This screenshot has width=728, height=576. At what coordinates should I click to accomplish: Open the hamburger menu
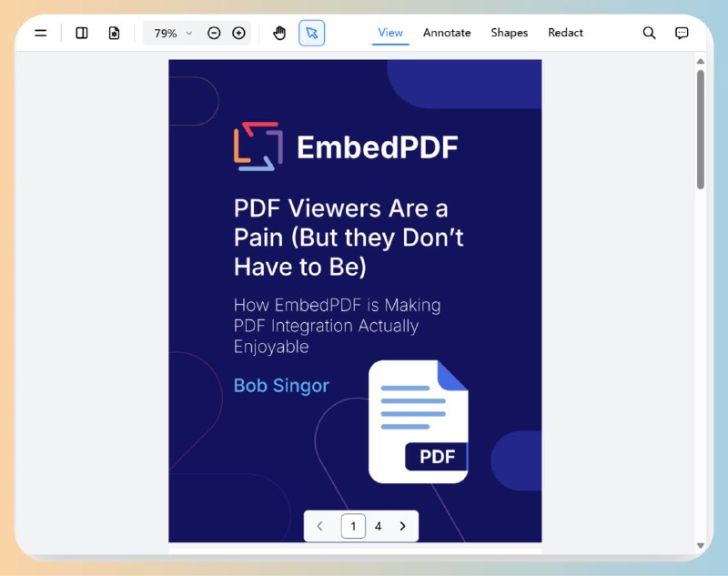(x=41, y=33)
